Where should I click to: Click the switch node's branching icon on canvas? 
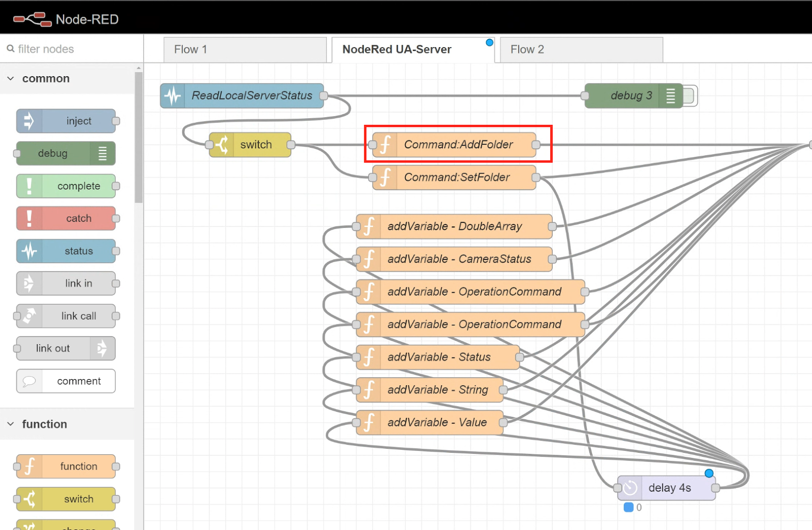click(x=221, y=145)
